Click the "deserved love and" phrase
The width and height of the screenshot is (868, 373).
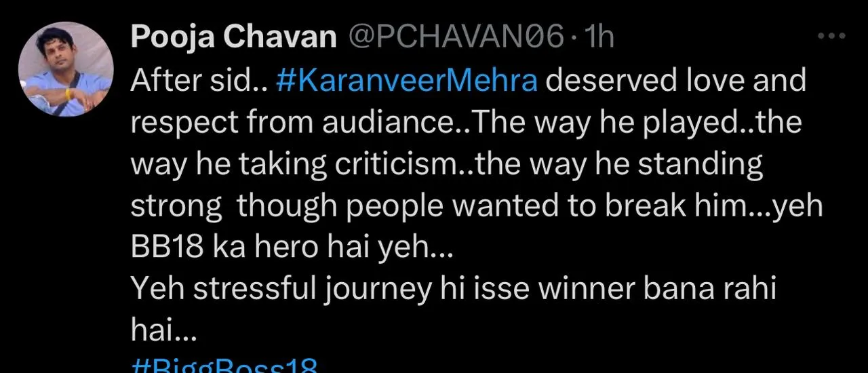pyautogui.click(x=675, y=81)
